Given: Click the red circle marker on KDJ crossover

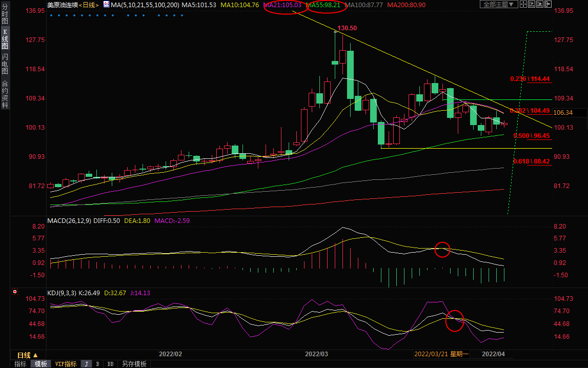Looking at the screenshot, I should click(455, 320).
